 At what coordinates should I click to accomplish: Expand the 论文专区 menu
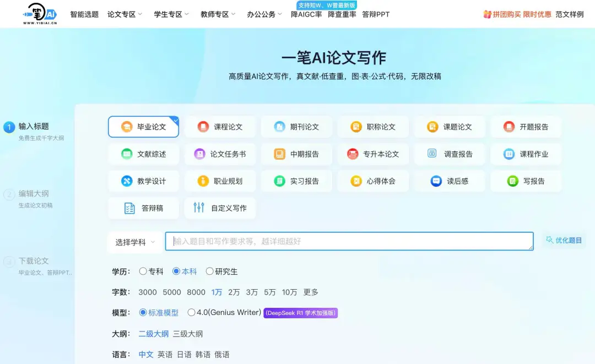pyautogui.click(x=125, y=14)
